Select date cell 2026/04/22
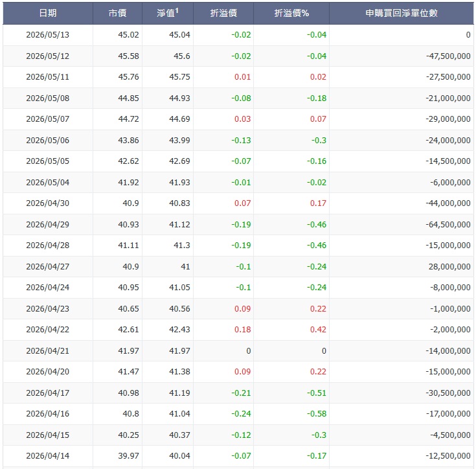The width and height of the screenshot is (476, 469). [48, 329]
